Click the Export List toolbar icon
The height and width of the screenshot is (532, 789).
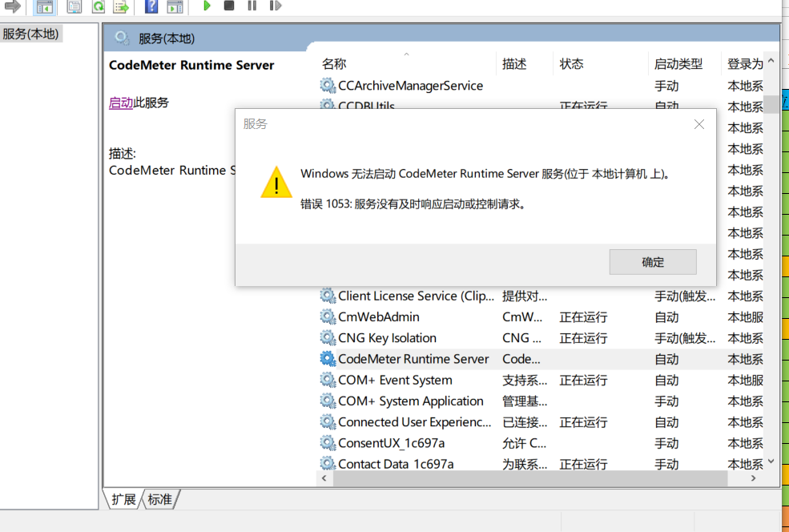click(121, 6)
